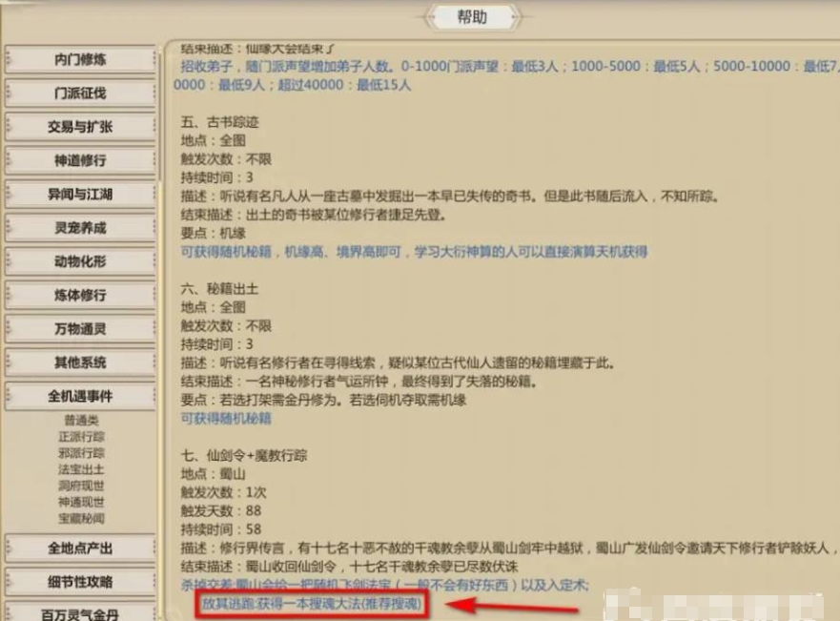840x621 pixels.
Task: Click the text 触发天数：88
Action: [220, 510]
